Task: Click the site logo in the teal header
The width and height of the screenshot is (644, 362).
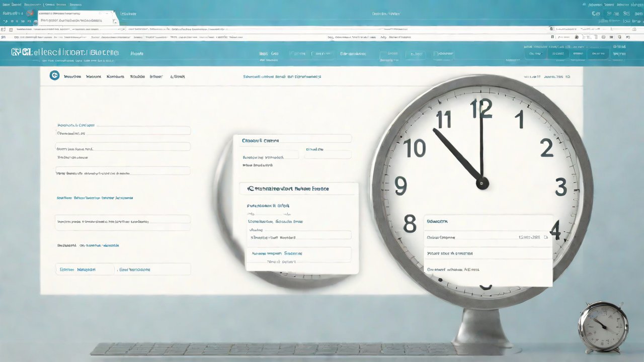Action: click(x=64, y=52)
